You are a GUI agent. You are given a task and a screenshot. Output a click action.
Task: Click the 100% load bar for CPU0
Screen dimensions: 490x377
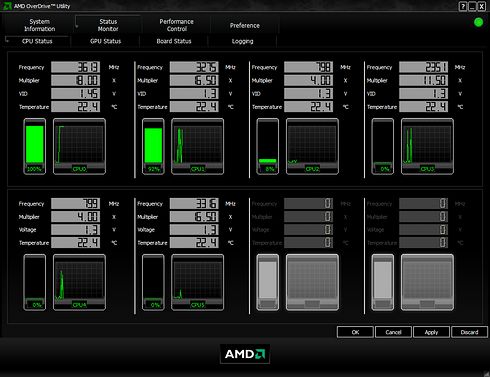pos(35,146)
